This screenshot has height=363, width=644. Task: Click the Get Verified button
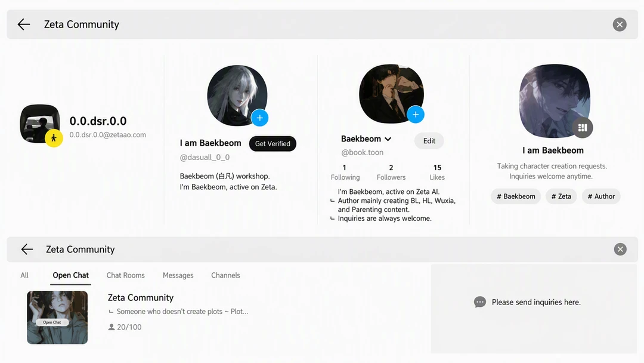pyautogui.click(x=273, y=143)
